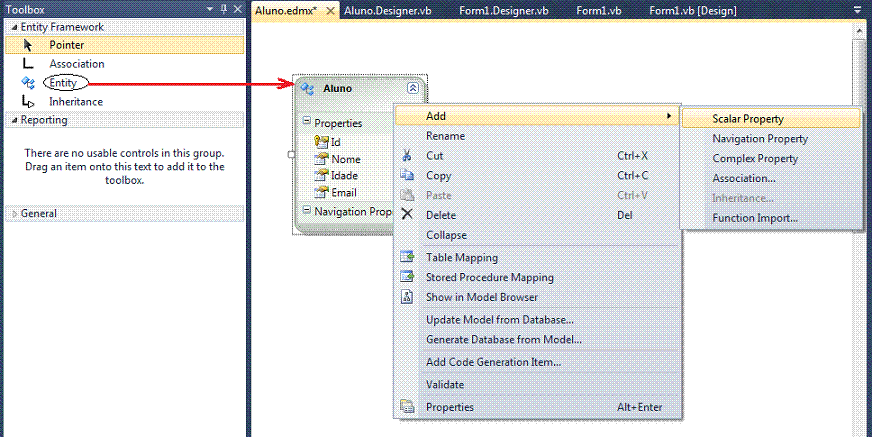Click the Properties icon in context menu
This screenshot has height=437, width=872.
407,407
